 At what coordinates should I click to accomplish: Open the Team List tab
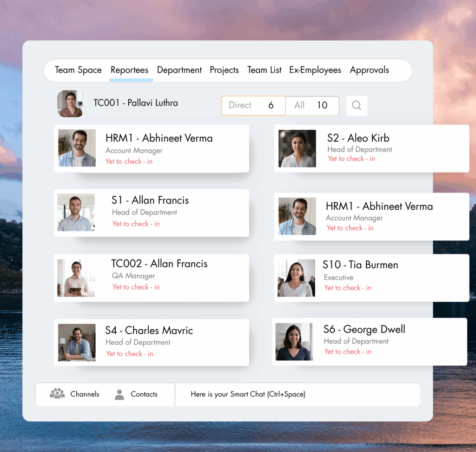[x=264, y=70]
